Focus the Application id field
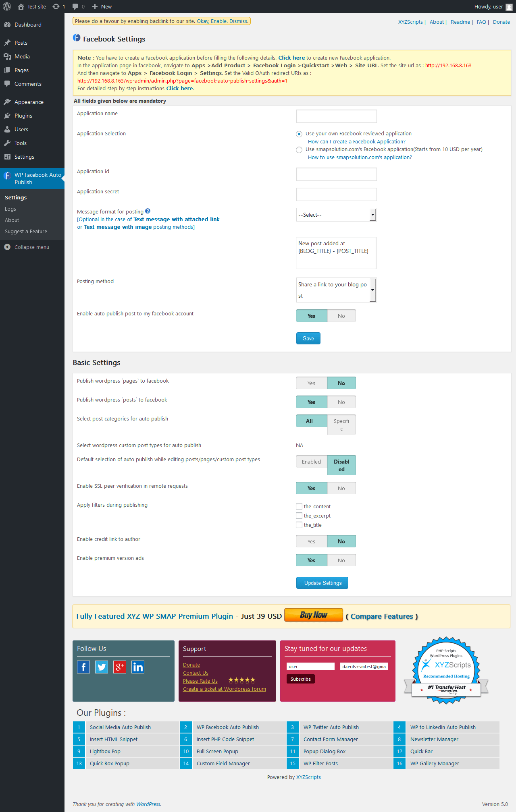Viewport: 516px width, 812px height. [336, 174]
